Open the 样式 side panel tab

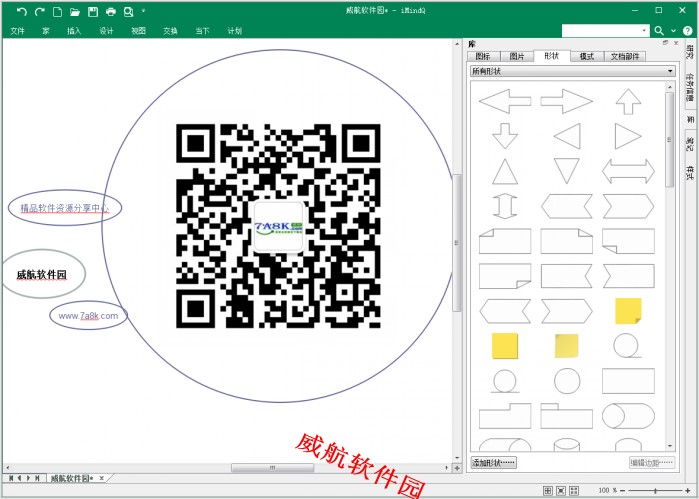tap(690, 173)
